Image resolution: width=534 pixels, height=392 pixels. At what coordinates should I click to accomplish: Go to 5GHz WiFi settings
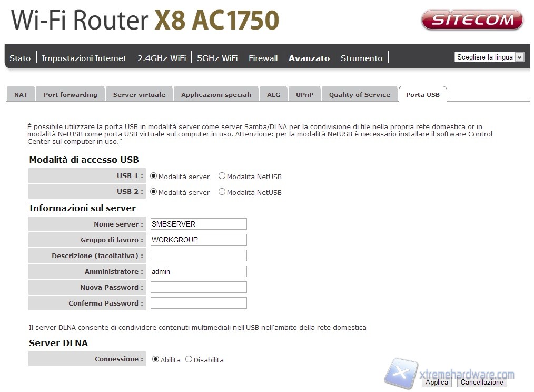coord(217,58)
